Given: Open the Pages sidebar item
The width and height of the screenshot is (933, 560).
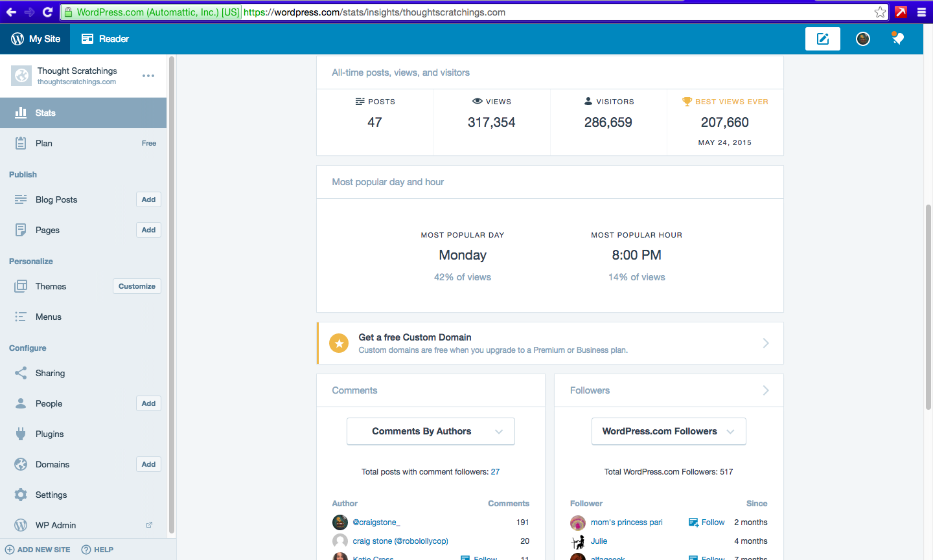Looking at the screenshot, I should pos(83,230).
